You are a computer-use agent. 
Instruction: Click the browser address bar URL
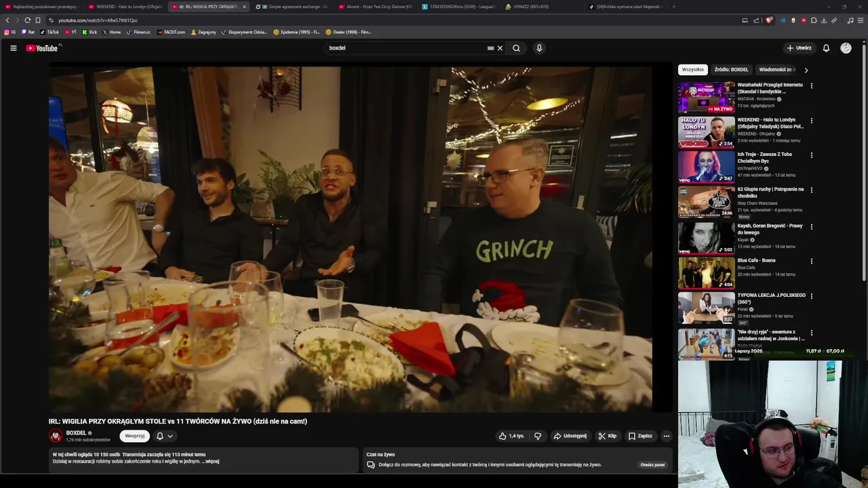coord(98,20)
